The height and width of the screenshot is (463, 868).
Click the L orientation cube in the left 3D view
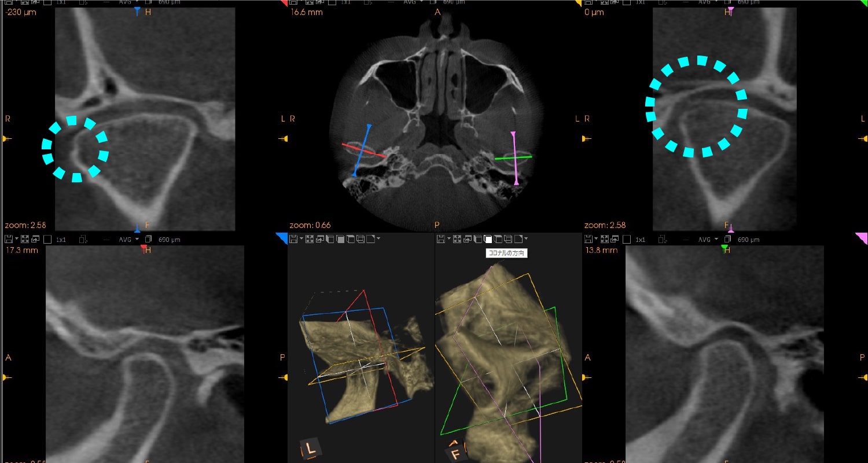(x=310, y=449)
